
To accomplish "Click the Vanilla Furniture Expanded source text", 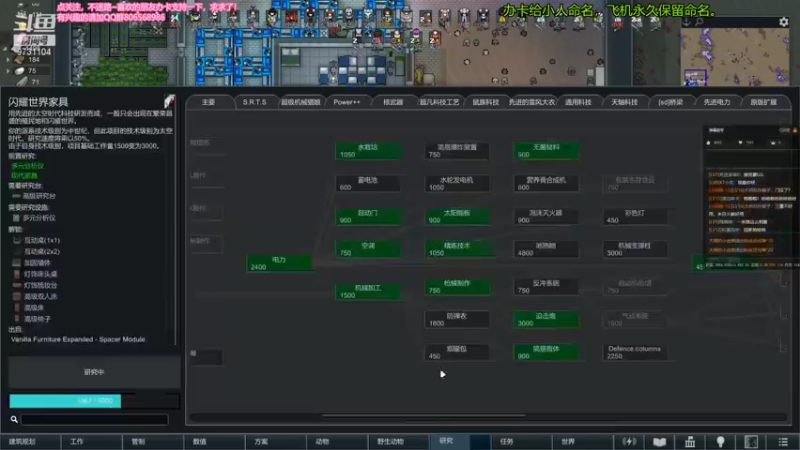I will pos(78,339).
